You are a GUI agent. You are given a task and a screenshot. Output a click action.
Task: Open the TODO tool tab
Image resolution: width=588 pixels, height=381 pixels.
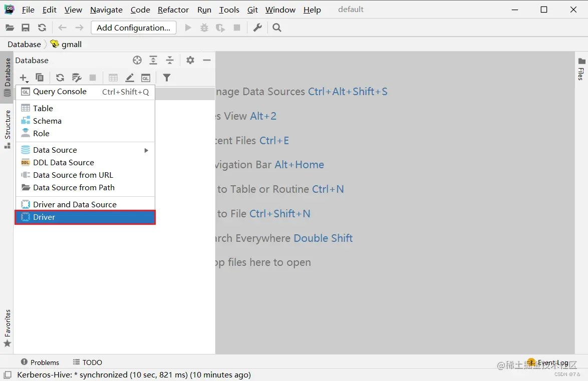pyautogui.click(x=87, y=362)
